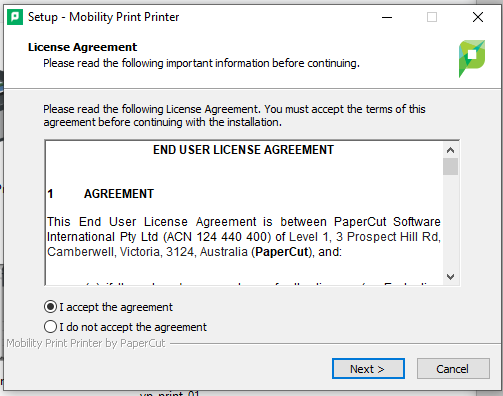Click the '1 AGREEMENT' section heading
Screen dimensions: 503x396
point(100,194)
